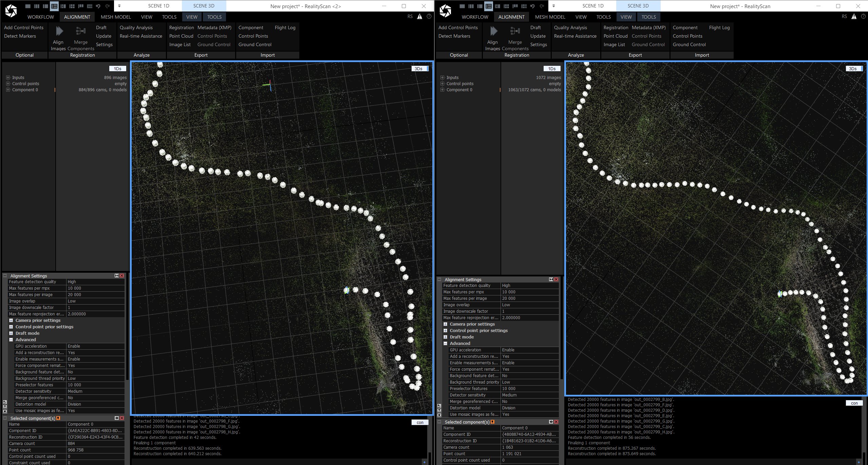Click RealityScan aperture logo in left window
Viewport: 868px width, 465px height.
[11, 11]
